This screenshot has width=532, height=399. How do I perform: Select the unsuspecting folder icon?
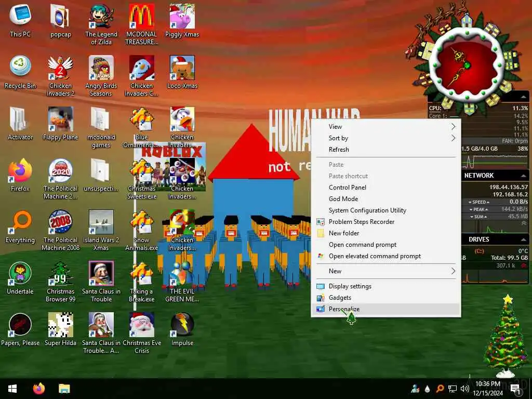(101, 175)
